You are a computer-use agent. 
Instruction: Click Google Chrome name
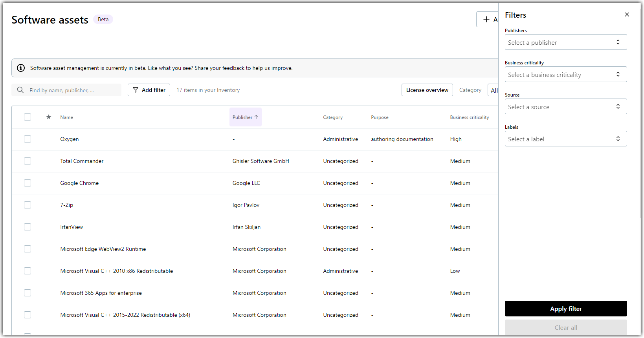(79, 183)
